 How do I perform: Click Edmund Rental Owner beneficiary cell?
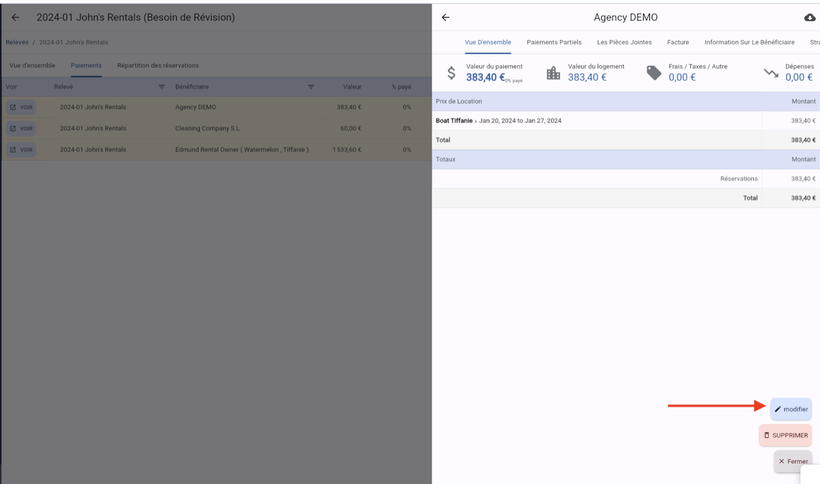coord(242,150)
